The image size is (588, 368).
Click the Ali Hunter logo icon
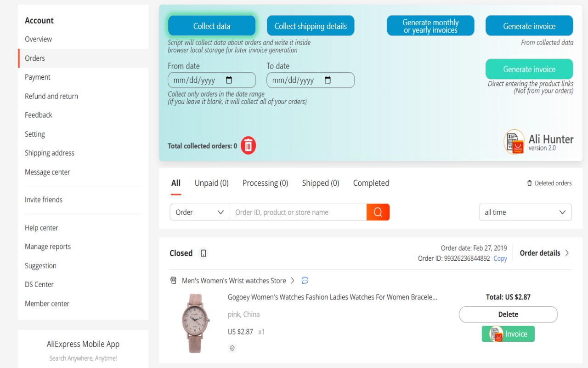point(514,142)
